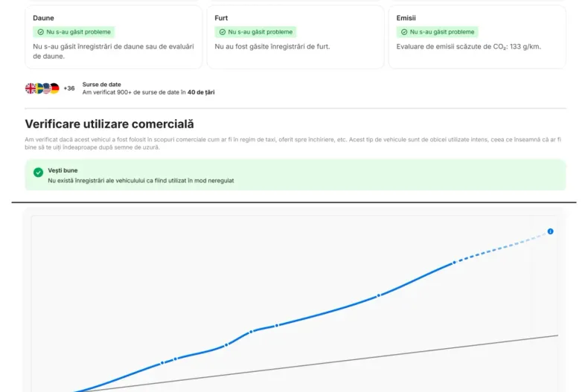Click the United Kingdom flag icon
This screenshot has width=588, height=392.
pos(31,89)
